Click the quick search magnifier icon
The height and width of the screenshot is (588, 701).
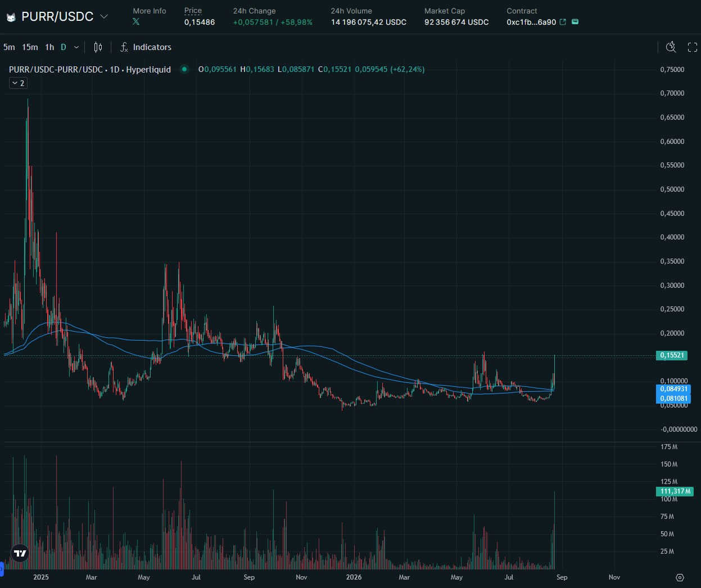tap(671, 47)
